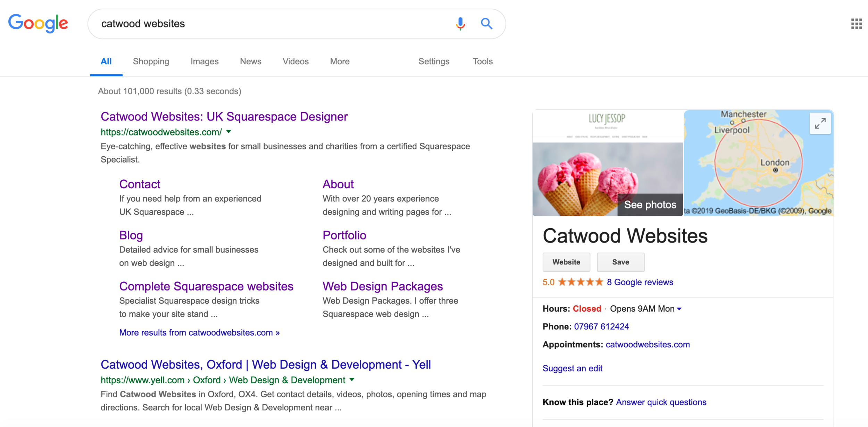
Task: Open the Portfolio sitelink
Action: pos(344,235)
